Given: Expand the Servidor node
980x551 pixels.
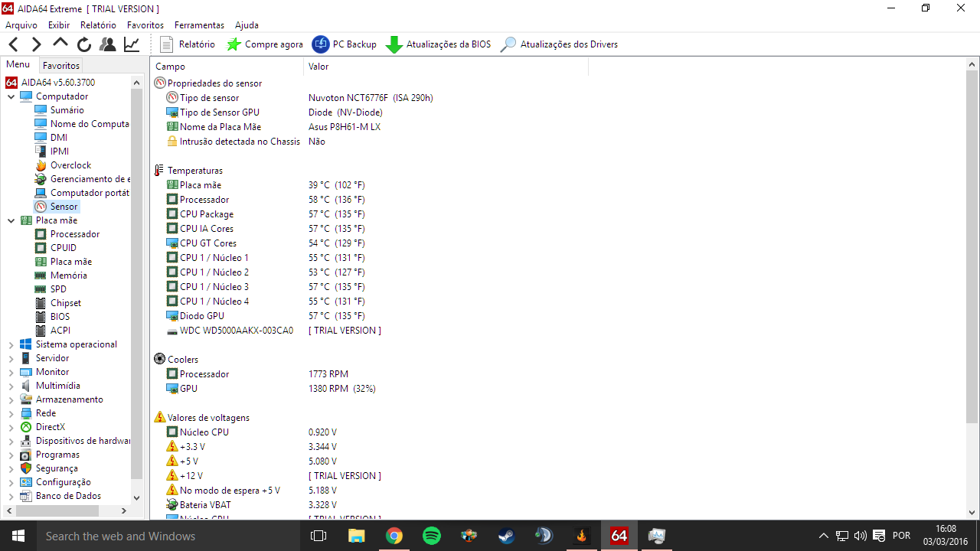Looking at the screenshot, I should pyautogui.click(x=11, y=358).
